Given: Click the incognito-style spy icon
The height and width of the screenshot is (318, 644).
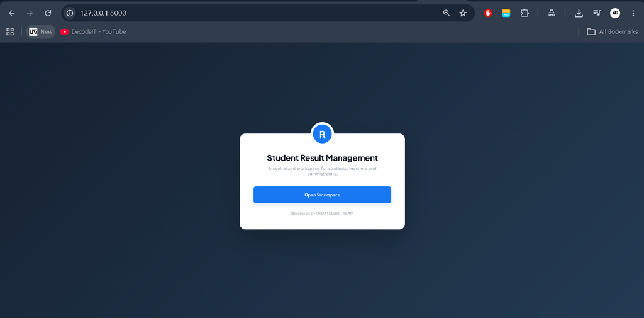Looking at the screenshot, I should click(x=552, y=13).
